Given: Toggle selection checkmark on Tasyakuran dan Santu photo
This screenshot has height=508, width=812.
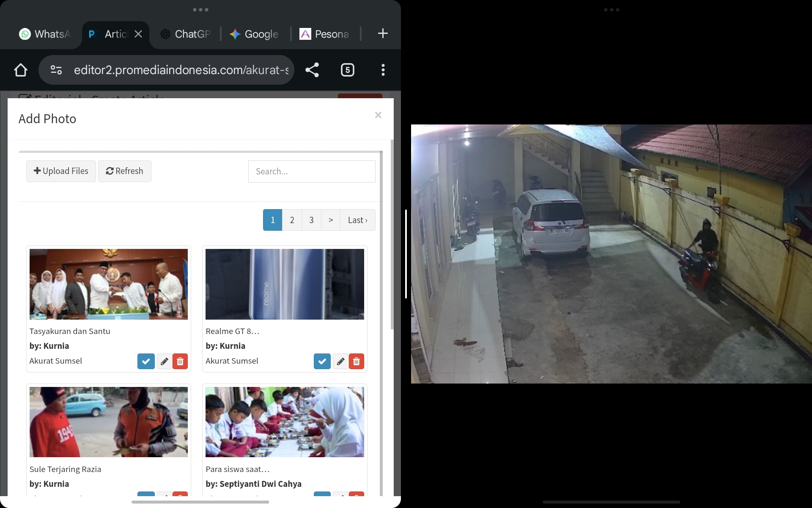Looking at the screenshot, I should (x=145, y=361).
